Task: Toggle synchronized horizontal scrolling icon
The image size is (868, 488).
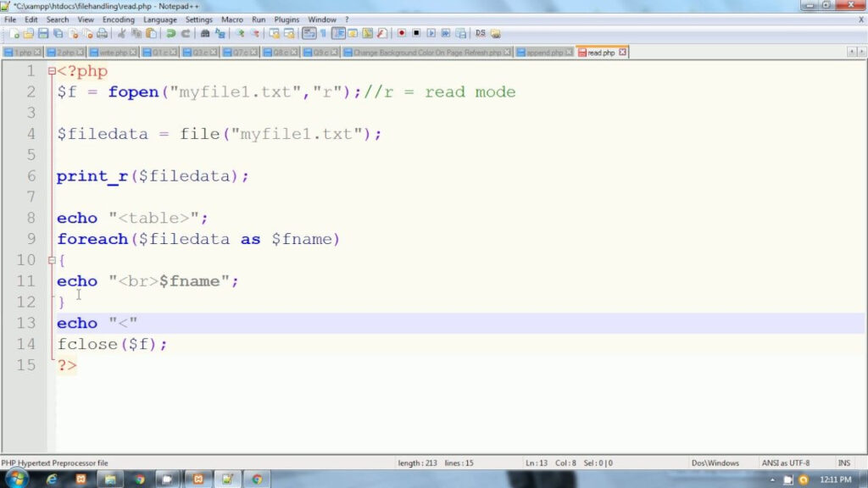Action: point(289,34)
